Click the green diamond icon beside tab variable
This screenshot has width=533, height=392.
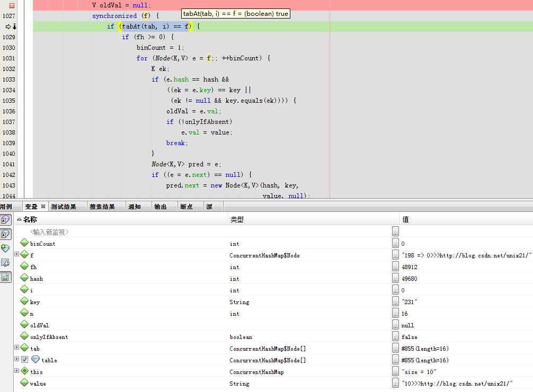pos(24,348)
